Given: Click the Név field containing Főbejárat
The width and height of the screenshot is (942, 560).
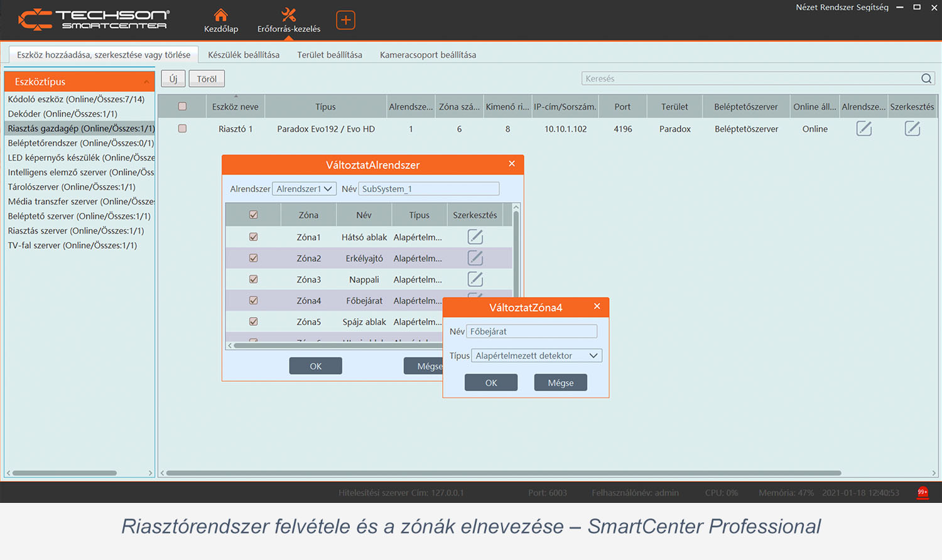Looking at the screenshot, I should coord(531,331).
